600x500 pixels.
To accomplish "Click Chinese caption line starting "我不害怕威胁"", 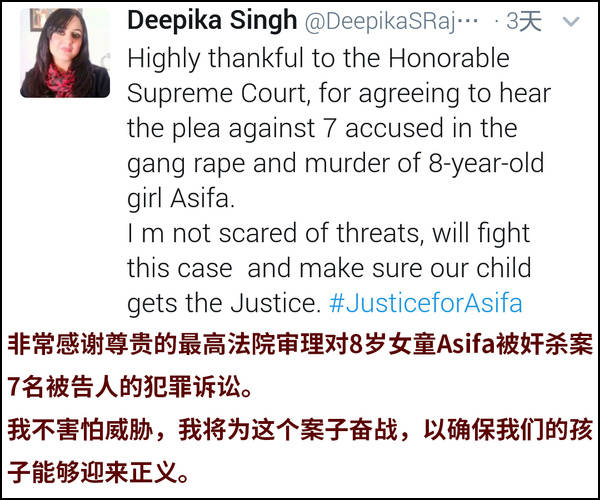I will click(300, 429).
